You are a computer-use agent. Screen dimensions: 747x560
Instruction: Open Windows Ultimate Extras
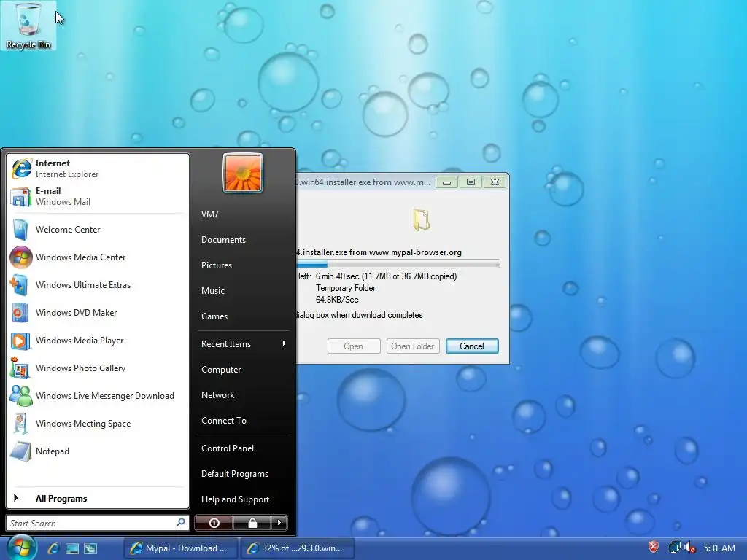click(98, 285)
